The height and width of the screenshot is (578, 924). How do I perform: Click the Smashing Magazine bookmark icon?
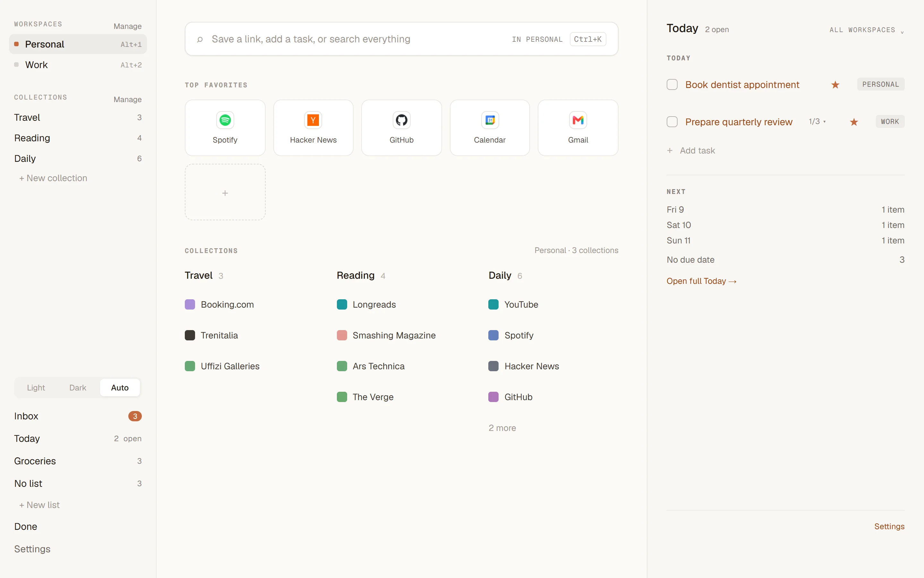point(342,335)
